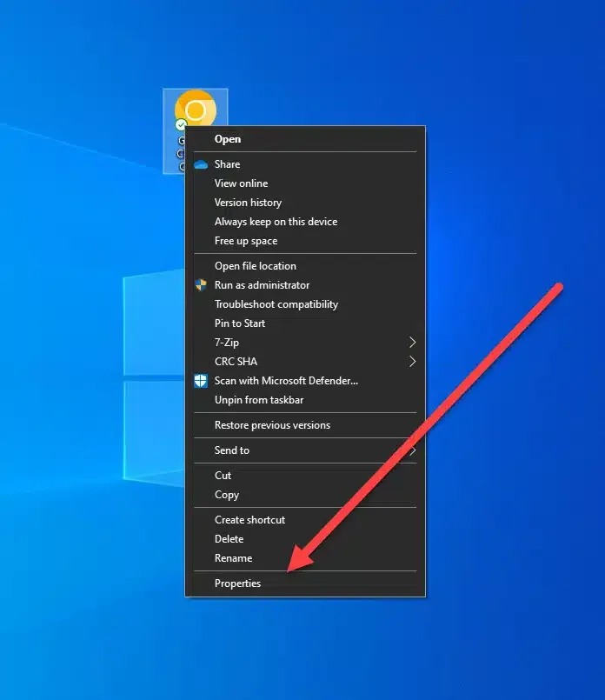605x700 pixels.
Task: Click the Chrome Canary desktop shortcut icon
Action: [196, 109]
